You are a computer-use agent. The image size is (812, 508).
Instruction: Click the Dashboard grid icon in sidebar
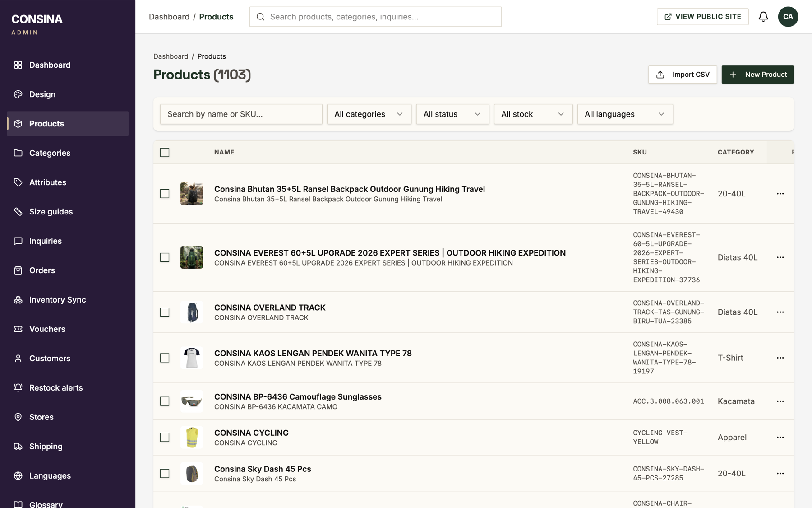(18, 65)
